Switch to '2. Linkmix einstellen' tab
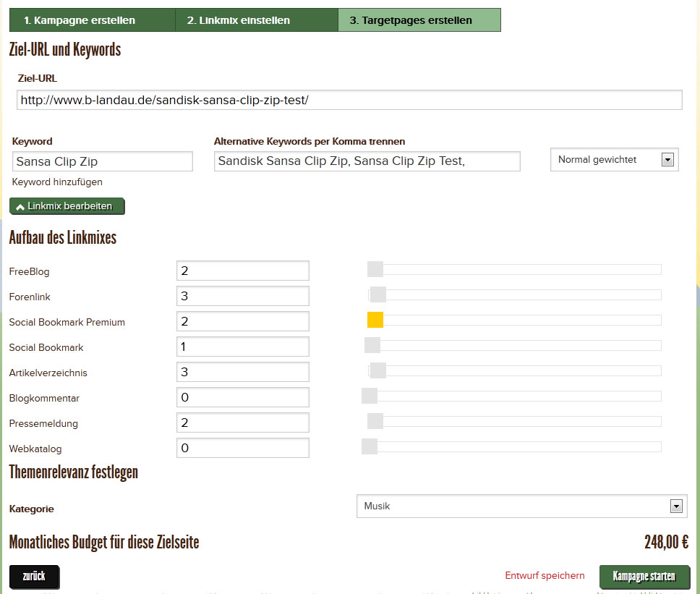The height and width of the screenshot is (594, 700). (x=257, y=20)
